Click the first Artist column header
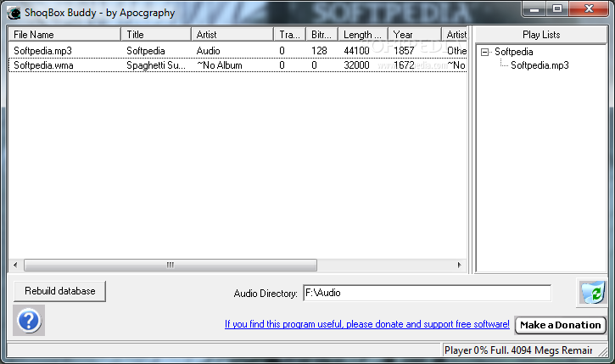This screenshot has height=364, width=615. click(232, 35)
